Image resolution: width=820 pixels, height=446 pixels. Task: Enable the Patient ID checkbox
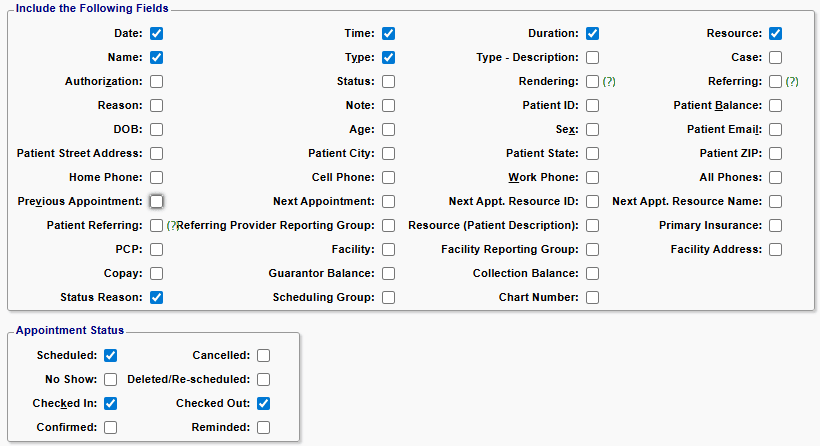click(x=593, y=106)
